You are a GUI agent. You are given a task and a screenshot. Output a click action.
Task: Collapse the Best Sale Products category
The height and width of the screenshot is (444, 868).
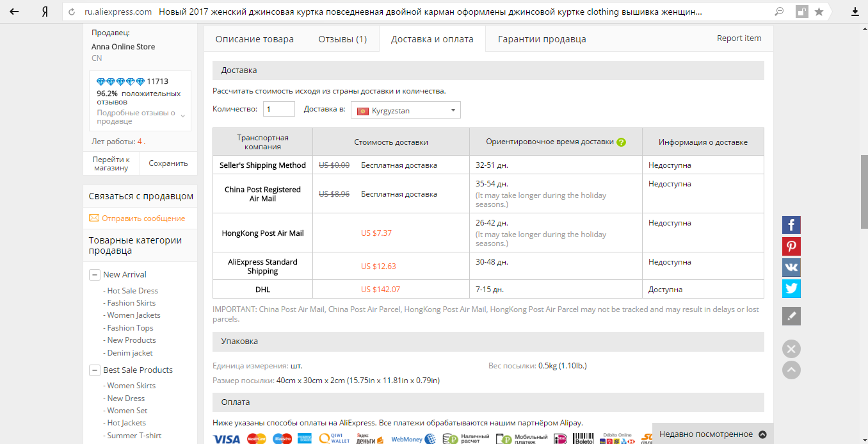(94, 370)
